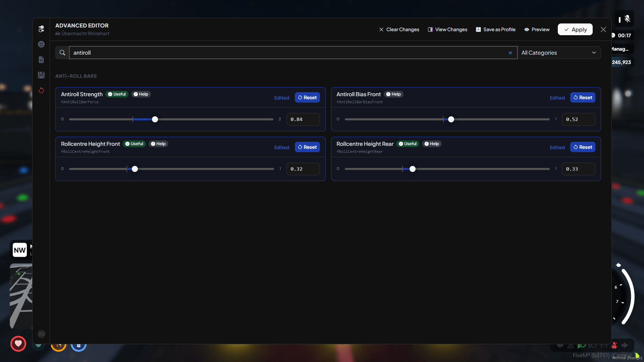This screenshot has height=362, width=644.
Task: Open the smiley face sidebar section
Action: coord(41,44)
